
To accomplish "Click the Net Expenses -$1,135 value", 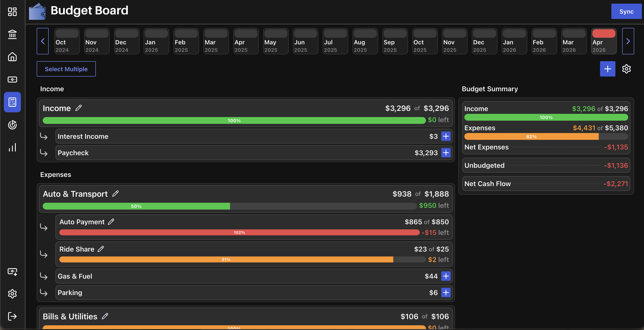I will tap(616, 147).
